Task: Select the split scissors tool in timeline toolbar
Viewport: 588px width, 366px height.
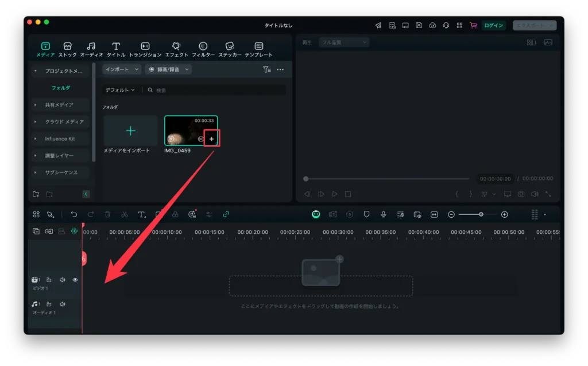Action: pos(124,214)
